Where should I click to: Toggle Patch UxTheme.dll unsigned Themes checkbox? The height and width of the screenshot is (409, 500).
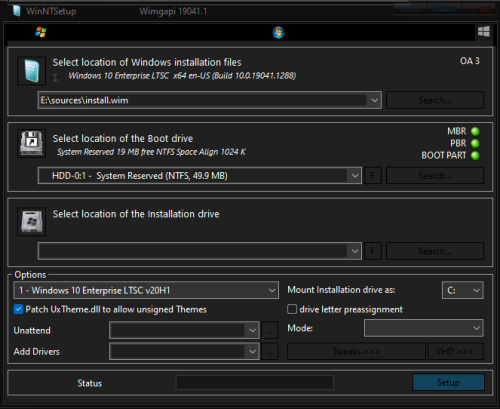point(18,309)
